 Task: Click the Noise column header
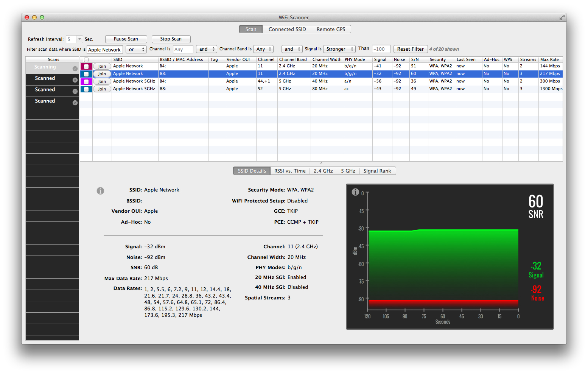click(401, 59)
